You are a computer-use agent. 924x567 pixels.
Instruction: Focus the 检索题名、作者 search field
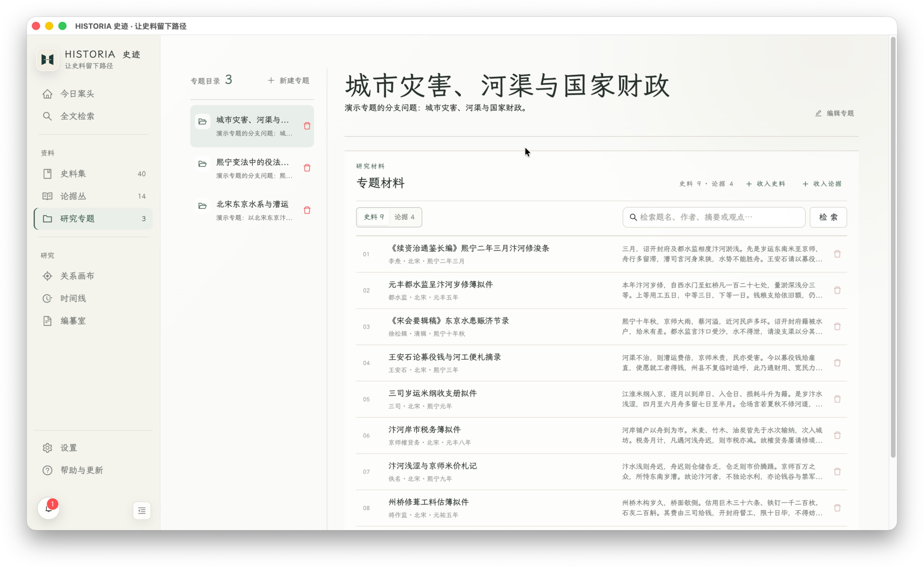pos(714,217)
